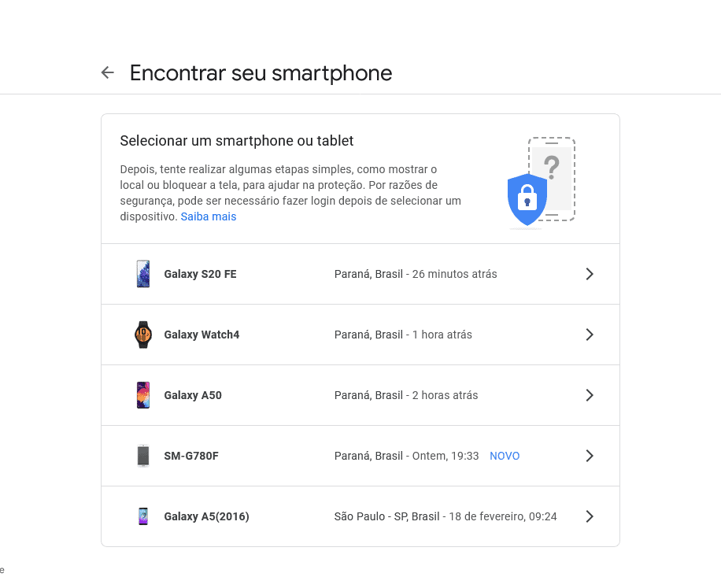Select the Galaxy A50 device image
Viewport: 721px width, 588px height.
143,394
